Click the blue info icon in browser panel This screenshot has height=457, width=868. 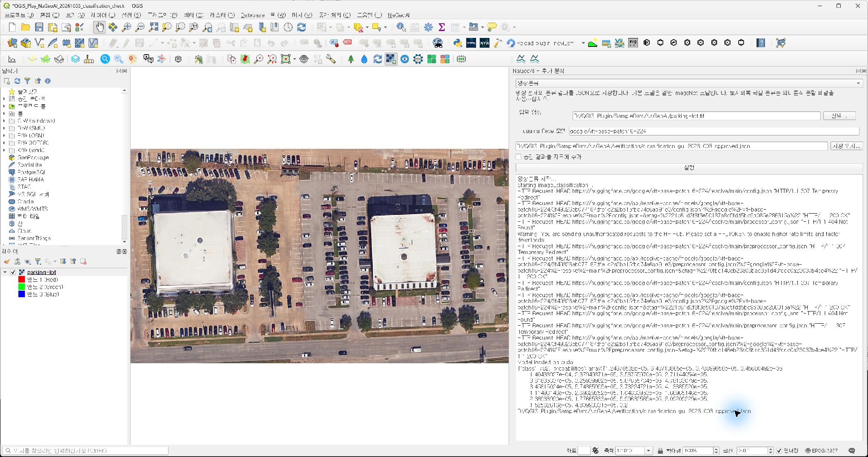48,81
